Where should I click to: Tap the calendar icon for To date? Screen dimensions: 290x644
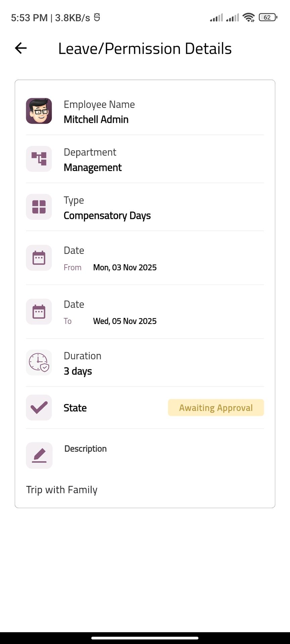(39, 312)
